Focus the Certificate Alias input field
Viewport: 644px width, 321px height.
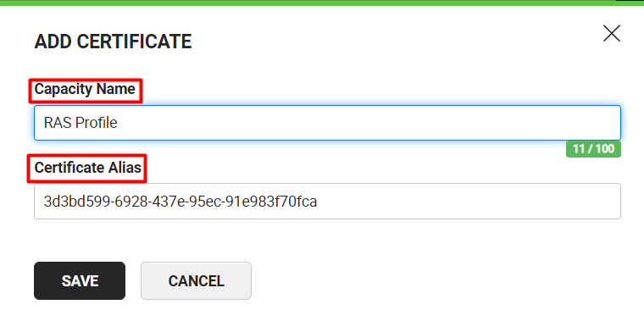(x=327, y=201)
